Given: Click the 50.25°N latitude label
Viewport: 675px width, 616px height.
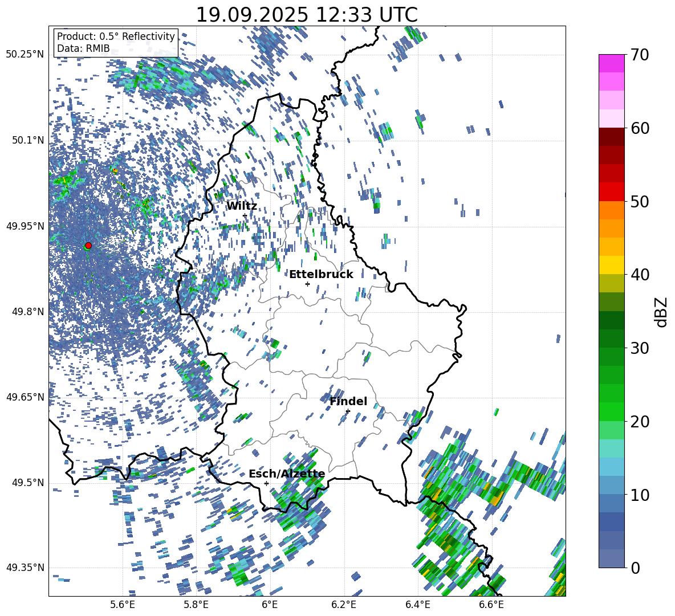Looking at the screenshot, I should [x=25, y=55].
